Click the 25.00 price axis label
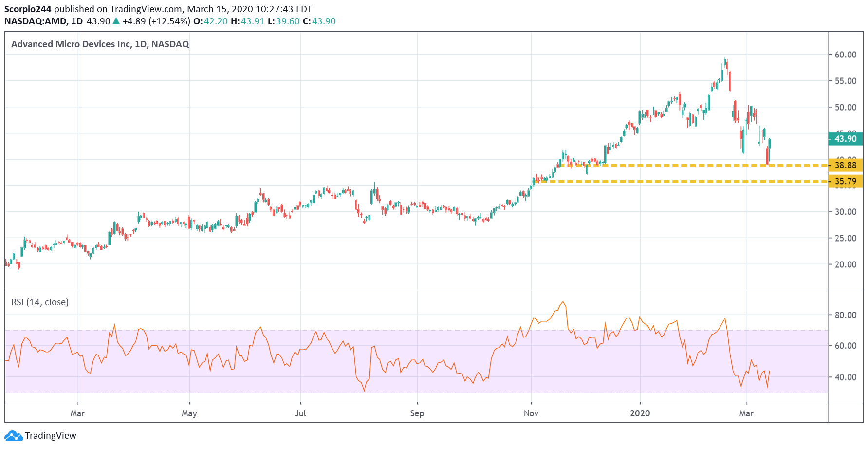This screenshot has width=868, height=449. point(846,238)
